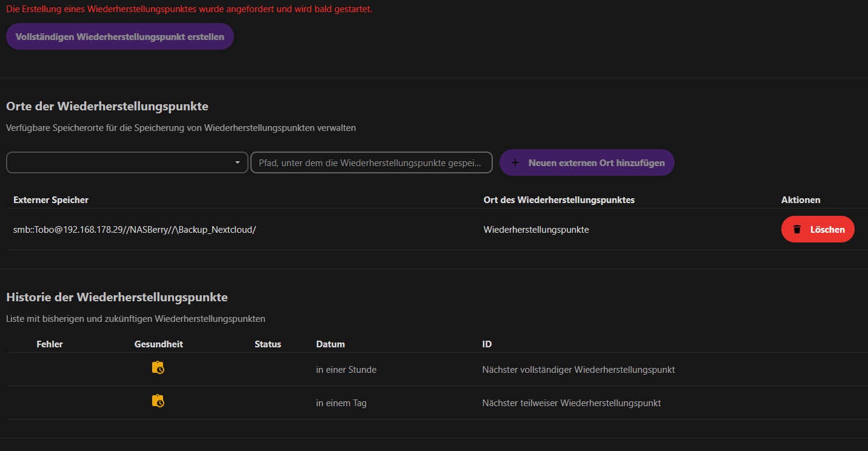Click 'Neuen externen Ort hinzufügen' button label
This screenshot has width=868, height=451.
[596, 163]
